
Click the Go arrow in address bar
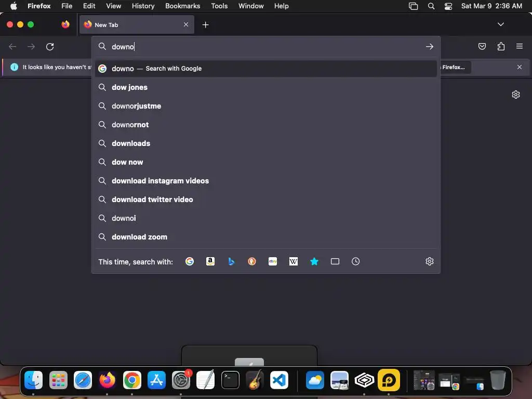point(430,46)
